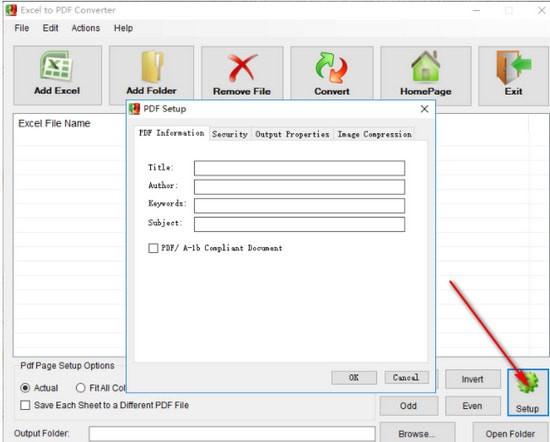This screenshot has width=550, height=442.
Task: Enable PDF/A-1b Compliant Document checkbox
Action: click(153, 248)
